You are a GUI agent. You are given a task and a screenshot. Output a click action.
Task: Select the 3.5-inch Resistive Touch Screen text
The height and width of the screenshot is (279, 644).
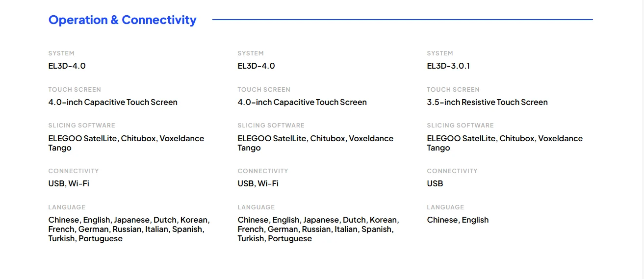[487, 102]
